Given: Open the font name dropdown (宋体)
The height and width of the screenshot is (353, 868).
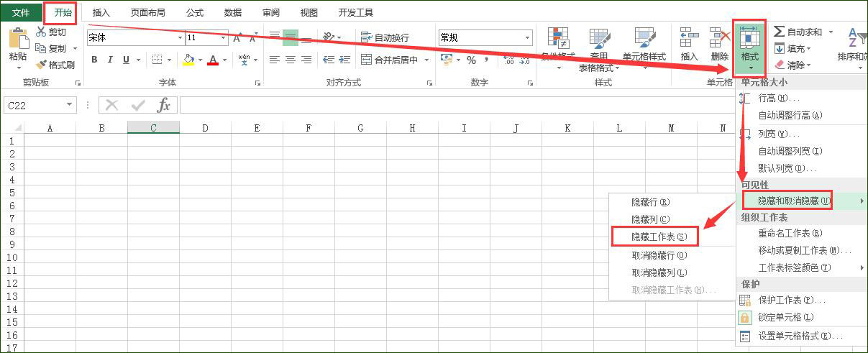Looking at the screenshot, I should 178,38.
